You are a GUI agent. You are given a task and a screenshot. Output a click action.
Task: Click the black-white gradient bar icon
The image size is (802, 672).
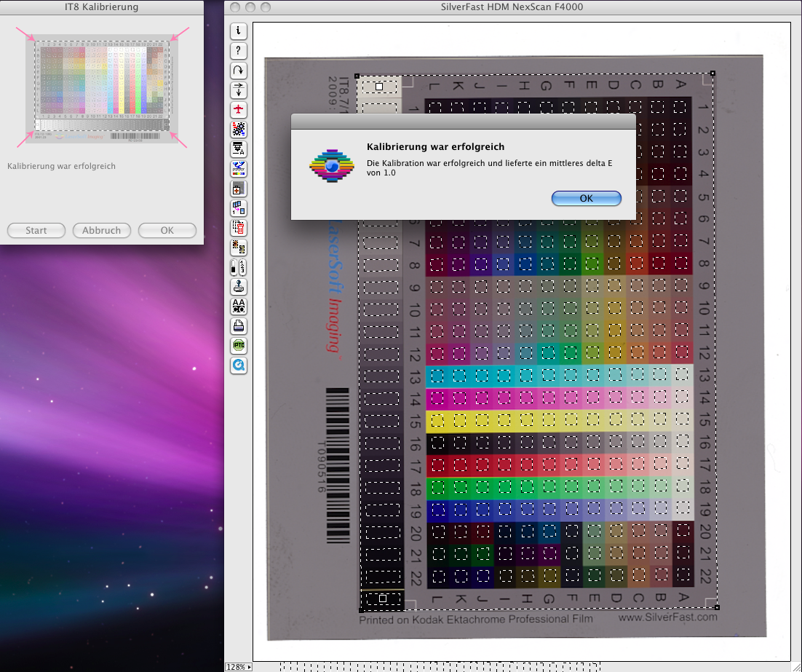[234, 267]
